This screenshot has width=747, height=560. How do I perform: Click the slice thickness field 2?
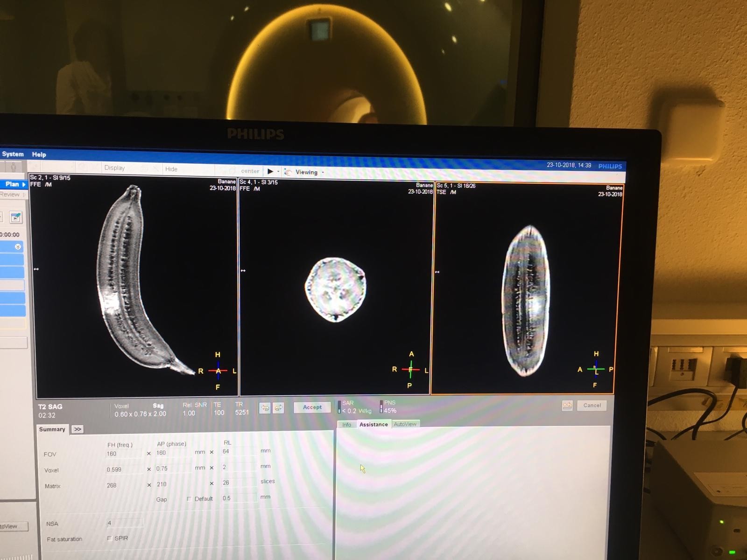[x=239, y=467]
